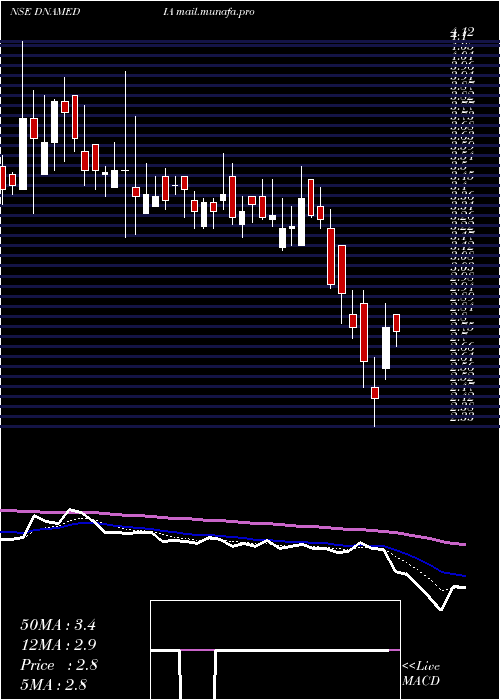Click the lowest red candle with long wick
This screenshot has width=500, height=700.
coord(375,393)
